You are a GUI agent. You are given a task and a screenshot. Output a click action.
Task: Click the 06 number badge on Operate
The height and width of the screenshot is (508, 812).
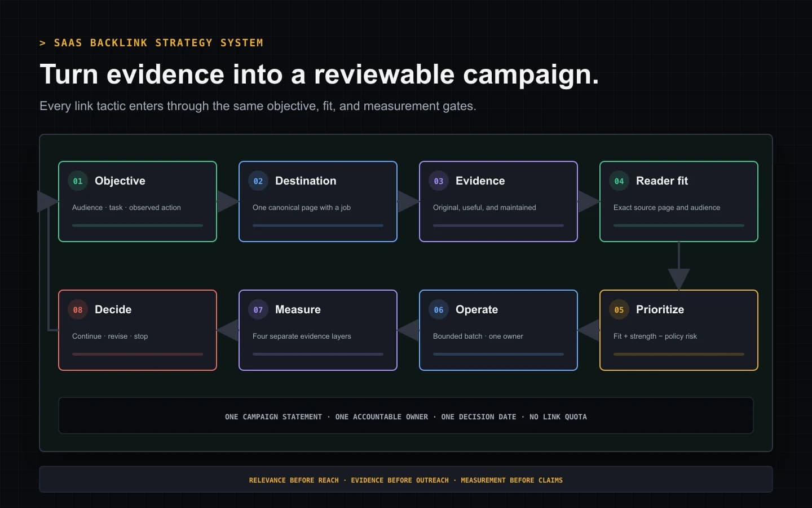(439, 309)
